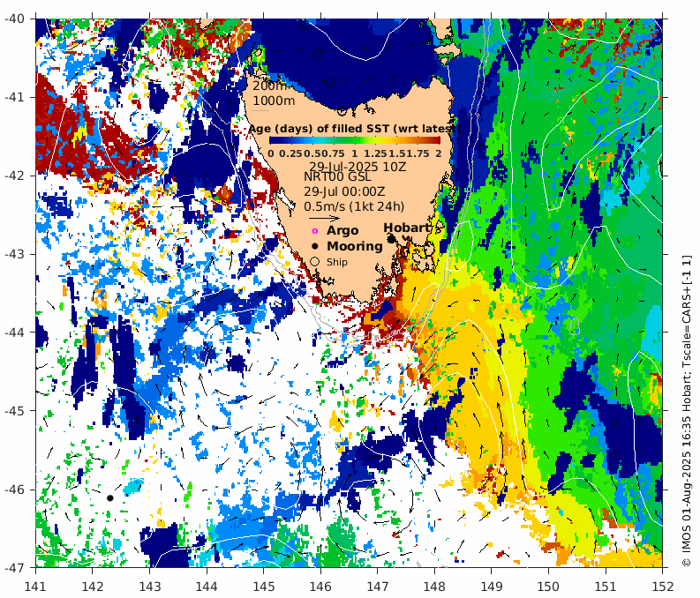Click longitude axis label 145
Viewport: 700px width, 598px height.
tap(263, 586)
